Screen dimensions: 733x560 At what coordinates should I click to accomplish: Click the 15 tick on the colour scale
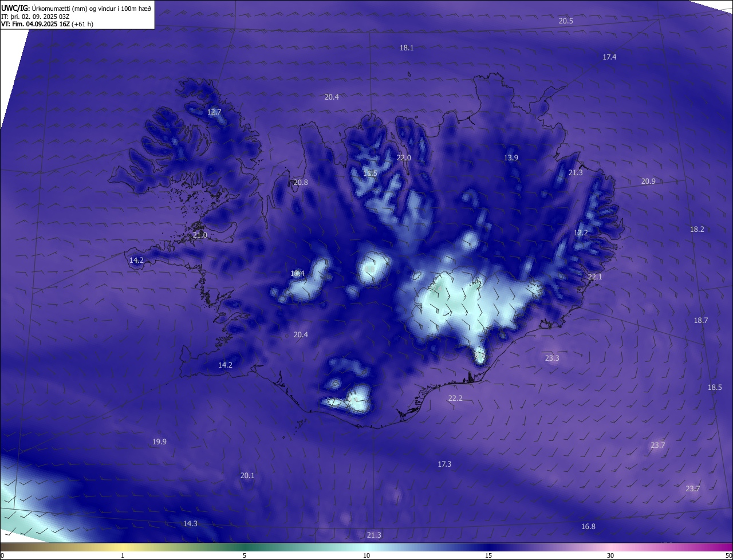coord(488,555)
